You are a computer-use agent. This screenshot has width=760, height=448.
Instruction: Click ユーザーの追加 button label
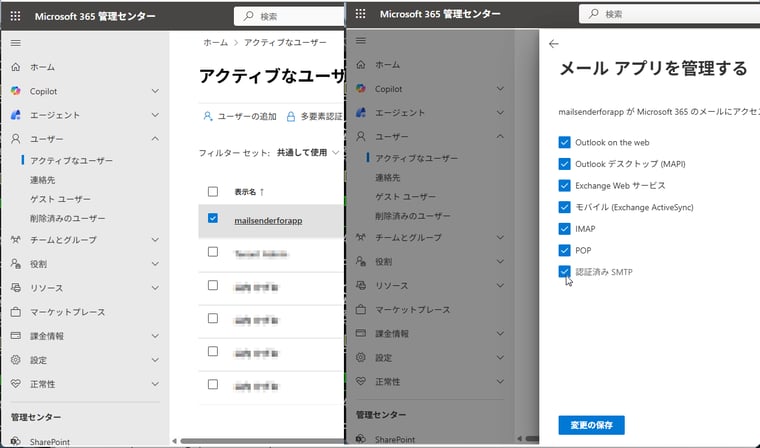247,116
